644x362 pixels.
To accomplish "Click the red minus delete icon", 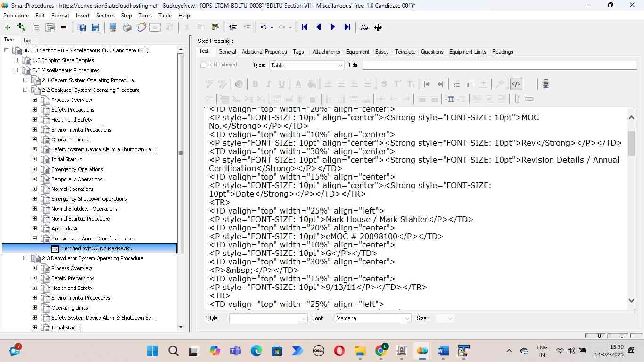I will point(64,27).
